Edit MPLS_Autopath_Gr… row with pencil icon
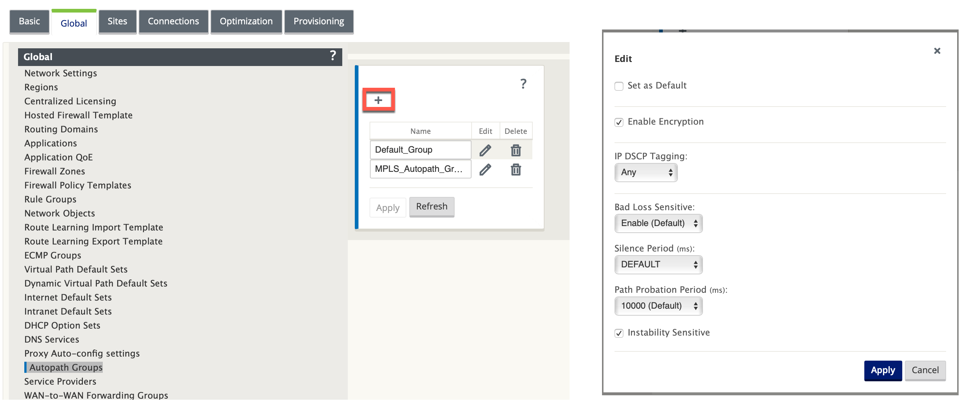This screenshot has width=980, height=413. point(485,169)
